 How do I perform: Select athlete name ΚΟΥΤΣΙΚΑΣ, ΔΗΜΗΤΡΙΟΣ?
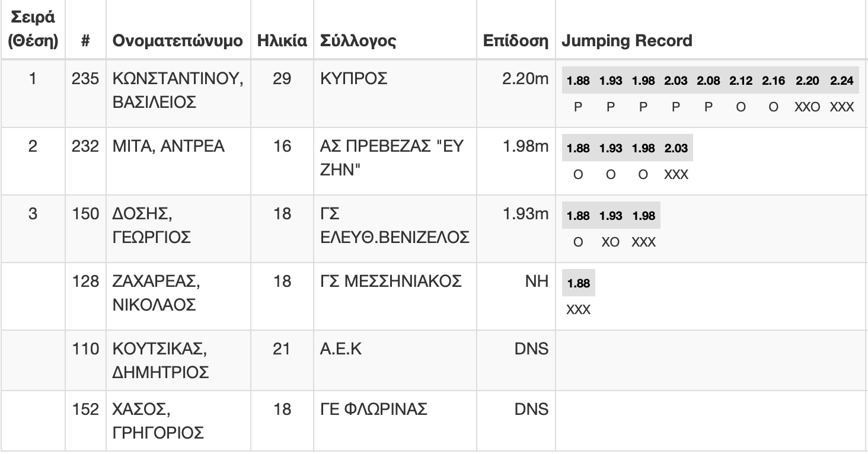(x=160, y=361)
